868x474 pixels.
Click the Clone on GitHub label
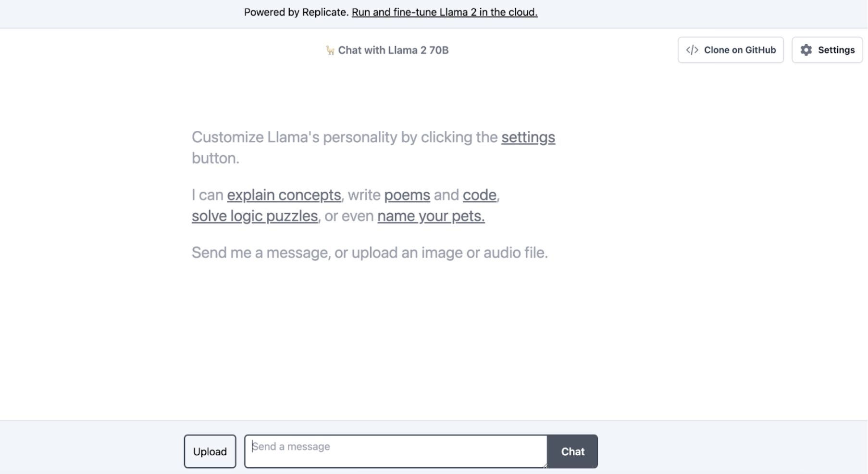(740, 50)
